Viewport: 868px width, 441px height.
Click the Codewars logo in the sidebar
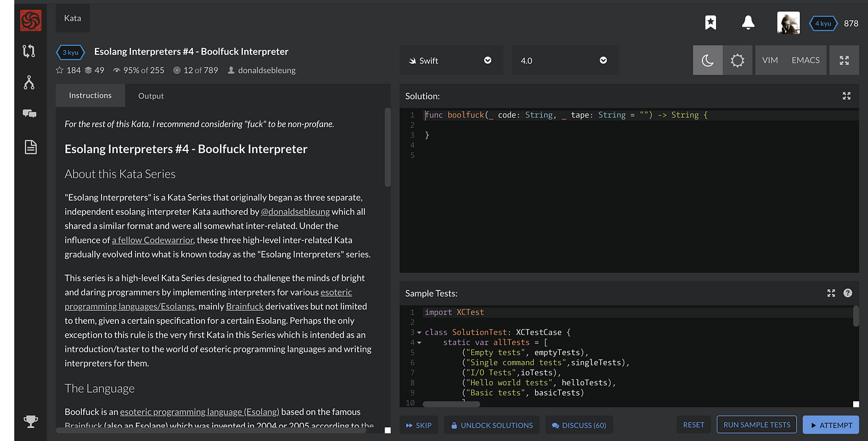(29, 19)
